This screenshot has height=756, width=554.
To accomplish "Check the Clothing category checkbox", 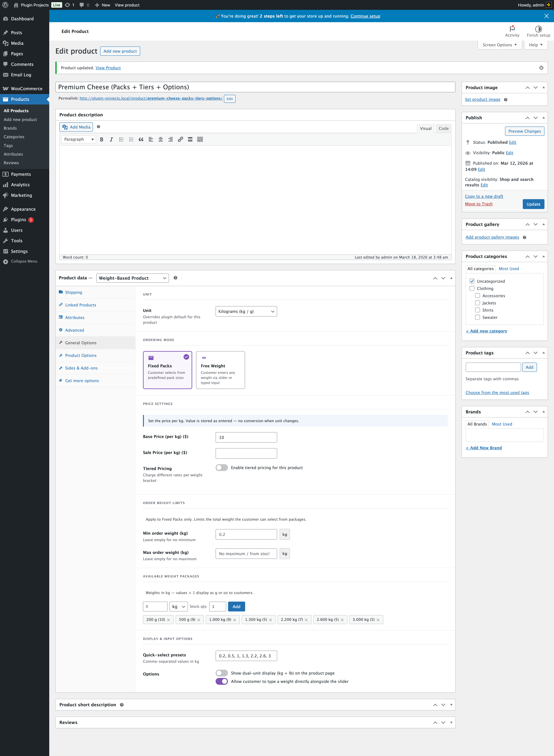I will coord(472,288).
